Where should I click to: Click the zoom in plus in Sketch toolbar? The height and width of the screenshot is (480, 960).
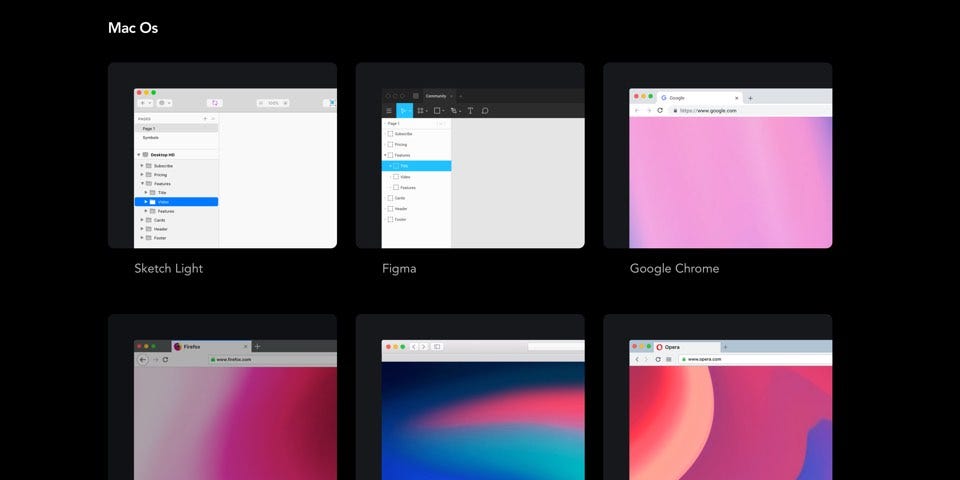[285, 103]
